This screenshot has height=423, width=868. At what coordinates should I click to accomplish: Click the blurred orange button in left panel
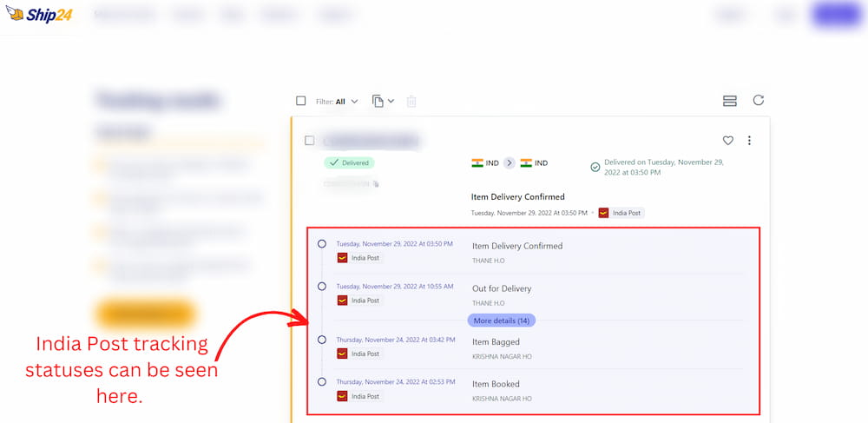coord(146,314)
